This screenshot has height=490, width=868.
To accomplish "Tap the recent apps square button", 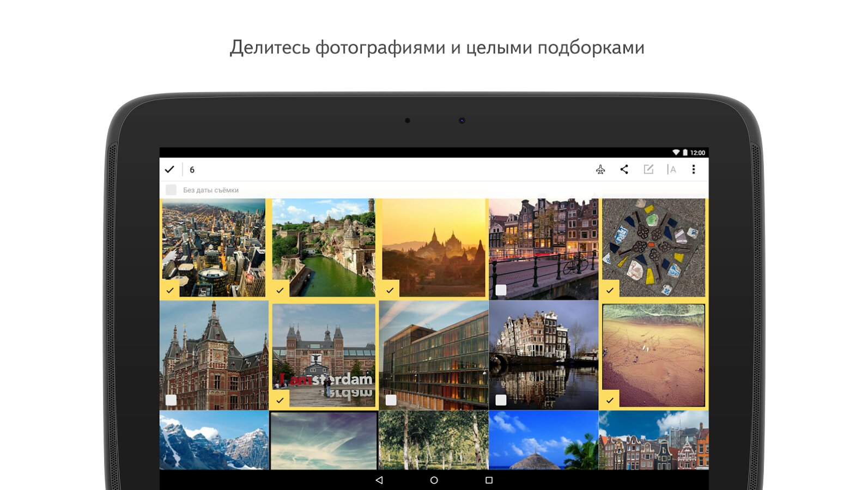I will coord(489,480).
